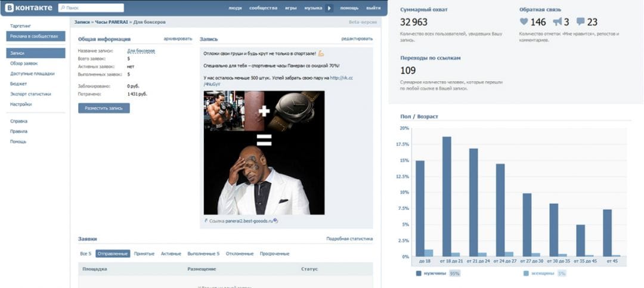Switch to Отклоненные tab
Image resolution: width=644 pixels, height=288 pixels.
click(x=240, y=254)
